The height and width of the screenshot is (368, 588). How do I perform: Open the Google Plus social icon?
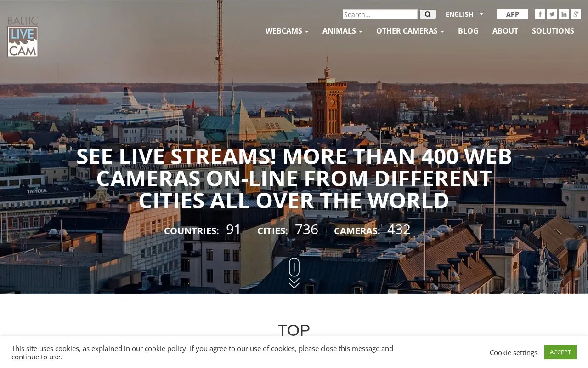click(x=576, y=14)
